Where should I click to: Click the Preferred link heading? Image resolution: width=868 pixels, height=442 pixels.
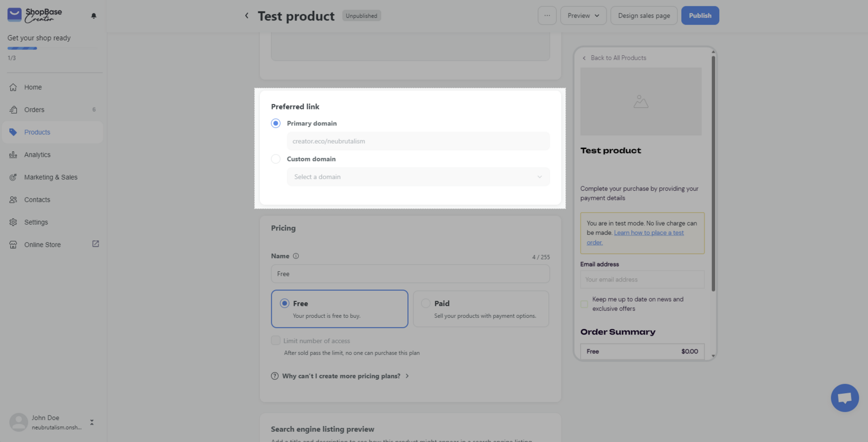coord(295,107)
